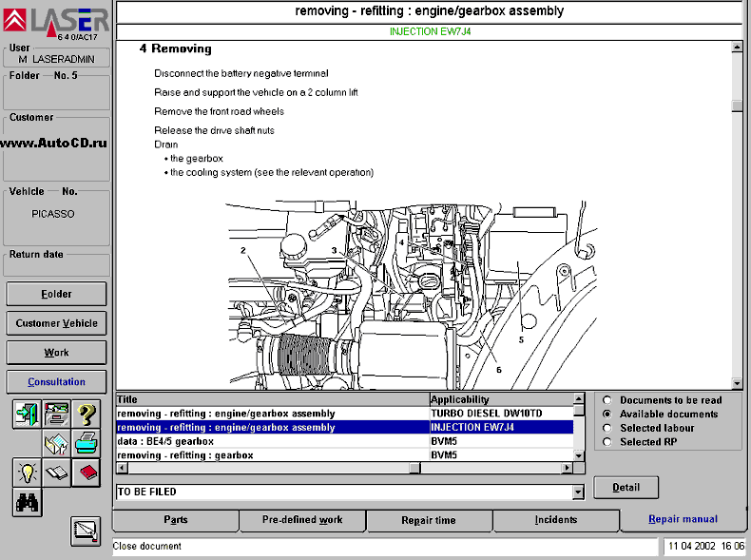Select 'removing - refitting : gearbox' row
The width and height of the screenshot is (751, 560).
click(345, 455)
